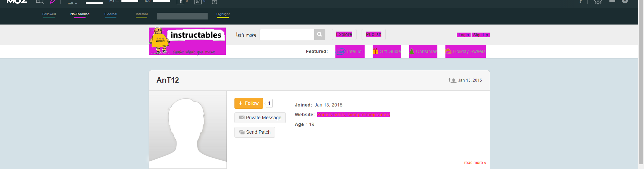
Task: Click the Private Message button
Action: tap(260, 118)
